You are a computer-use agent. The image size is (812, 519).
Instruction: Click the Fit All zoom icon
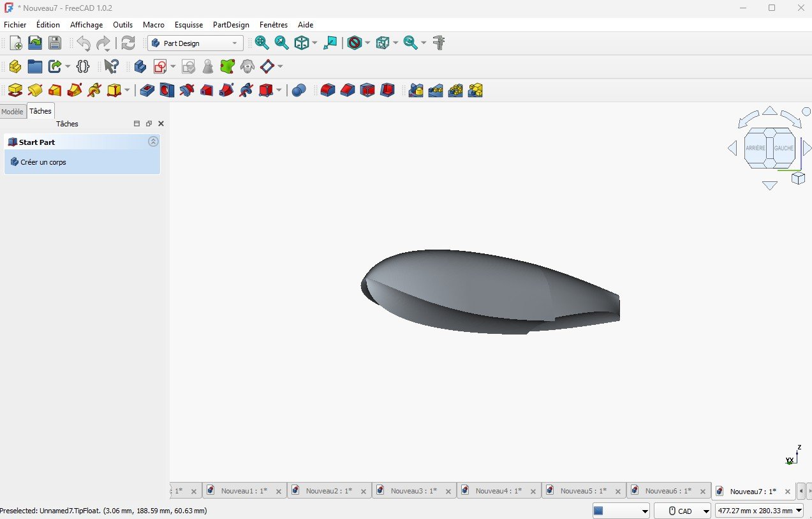262,43
